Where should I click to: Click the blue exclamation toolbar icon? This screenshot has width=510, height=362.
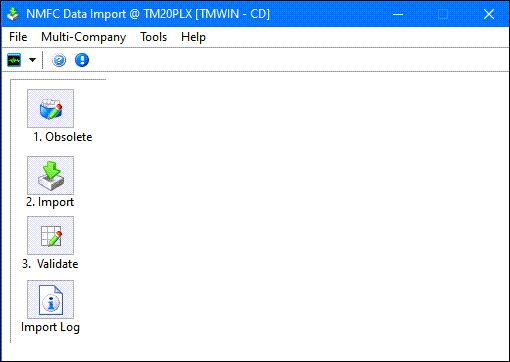[82, 60]
